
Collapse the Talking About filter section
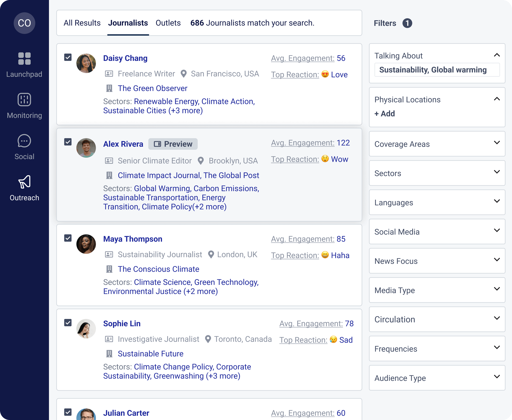tap(497, 55)
